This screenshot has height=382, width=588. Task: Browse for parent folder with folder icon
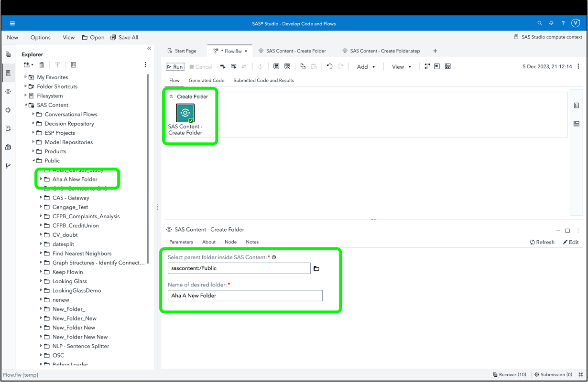(x=316, y=268)
